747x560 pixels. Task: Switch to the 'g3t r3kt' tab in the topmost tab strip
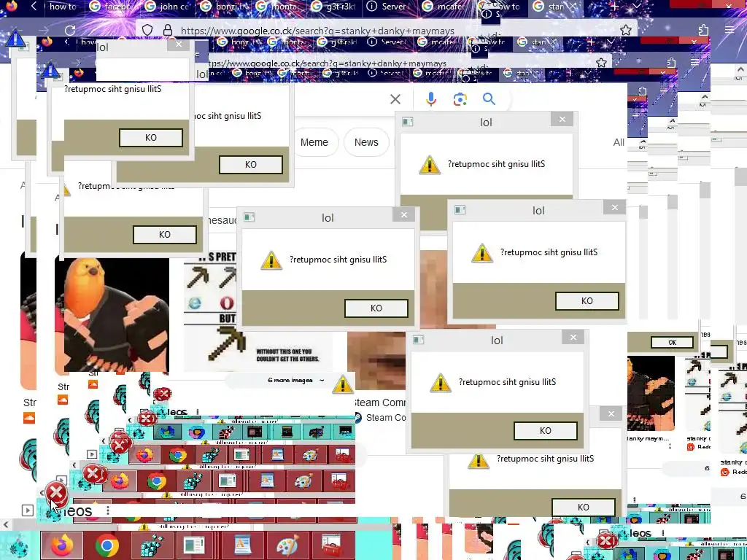[x=333, y=7]
